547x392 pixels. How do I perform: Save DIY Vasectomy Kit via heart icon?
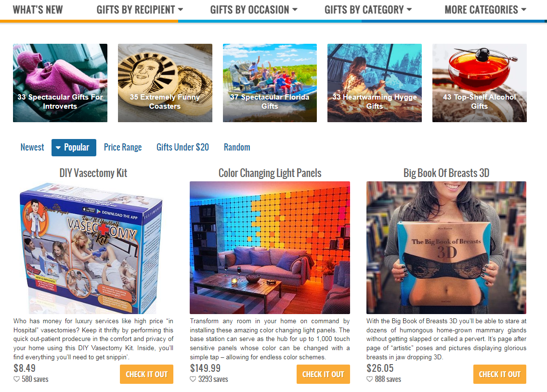[16, 379]
